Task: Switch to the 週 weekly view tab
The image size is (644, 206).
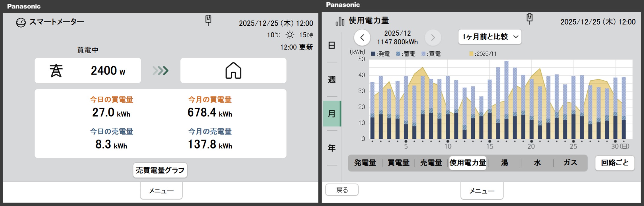Action: (x=332, y=79)
